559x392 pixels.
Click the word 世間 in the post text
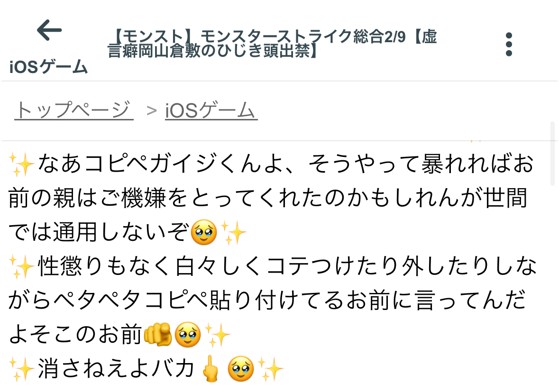pos(505,198)
